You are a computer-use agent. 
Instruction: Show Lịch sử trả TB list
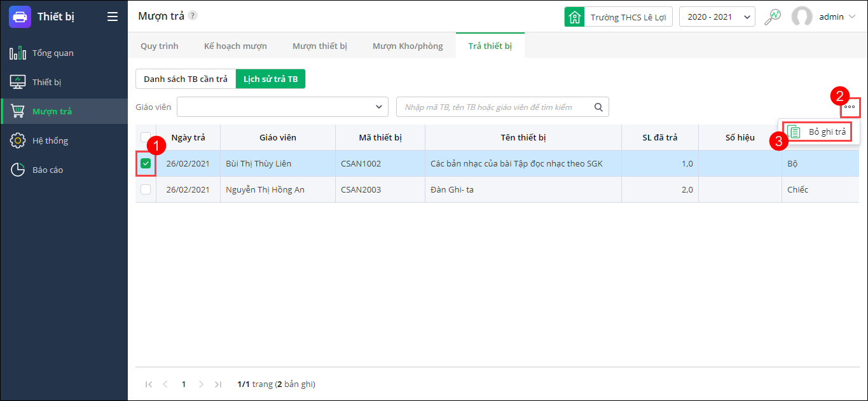tap(270, 79)
